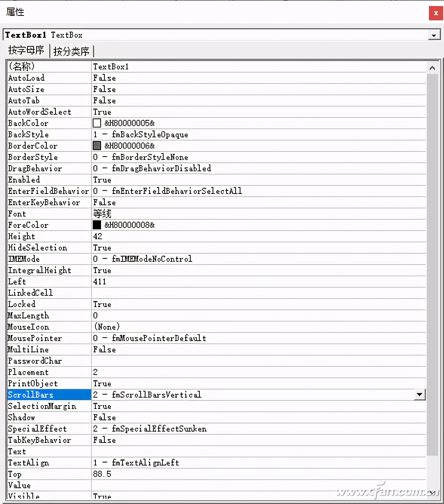Select the AutoWordSelect property name
Screen dimensions: 444x504
tap(40, 112)
